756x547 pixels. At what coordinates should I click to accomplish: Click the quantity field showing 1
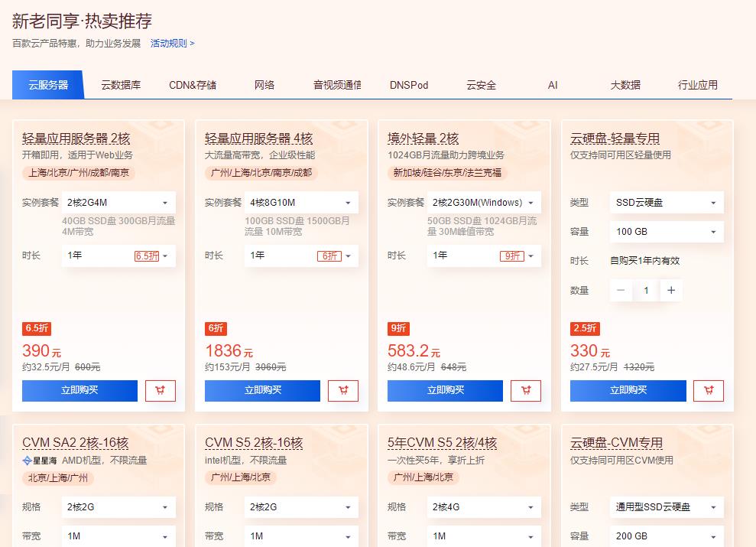click(x=646, y=291)
